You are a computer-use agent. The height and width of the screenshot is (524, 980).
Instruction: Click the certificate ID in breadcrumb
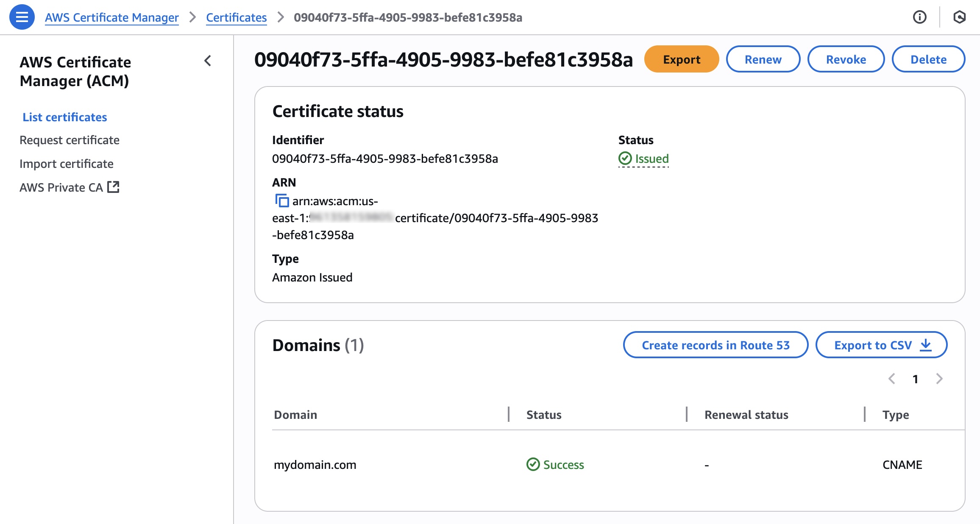[x=408, y=17]
